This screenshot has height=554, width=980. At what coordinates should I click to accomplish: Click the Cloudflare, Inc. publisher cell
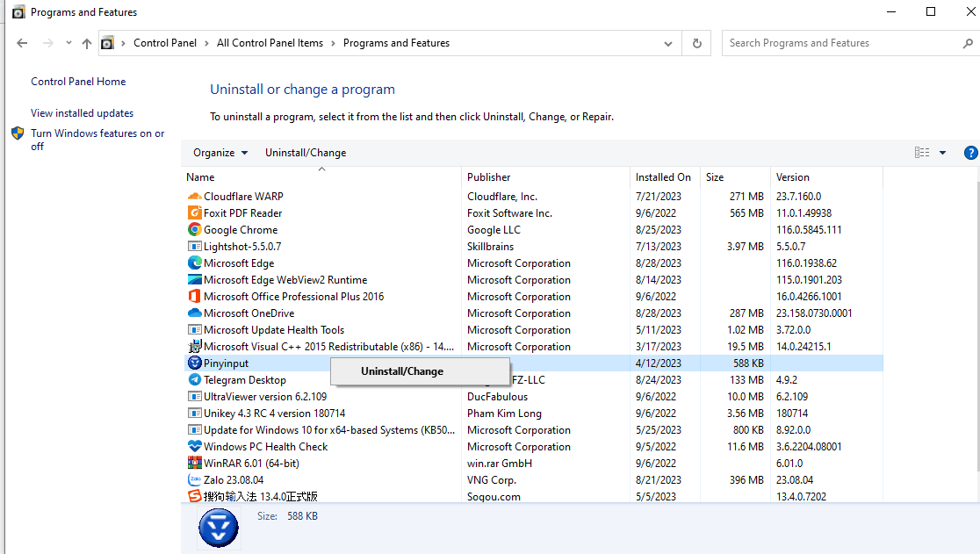click(x=502, y=196)
